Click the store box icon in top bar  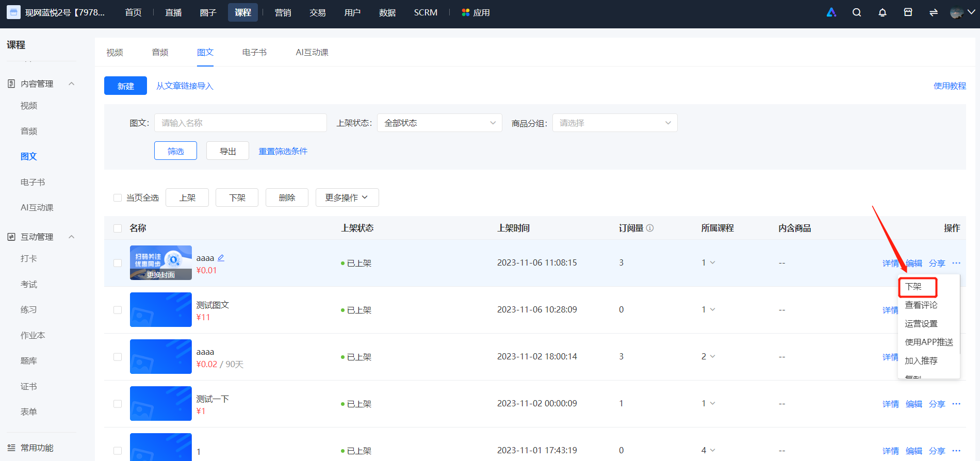tap(908, 12)
